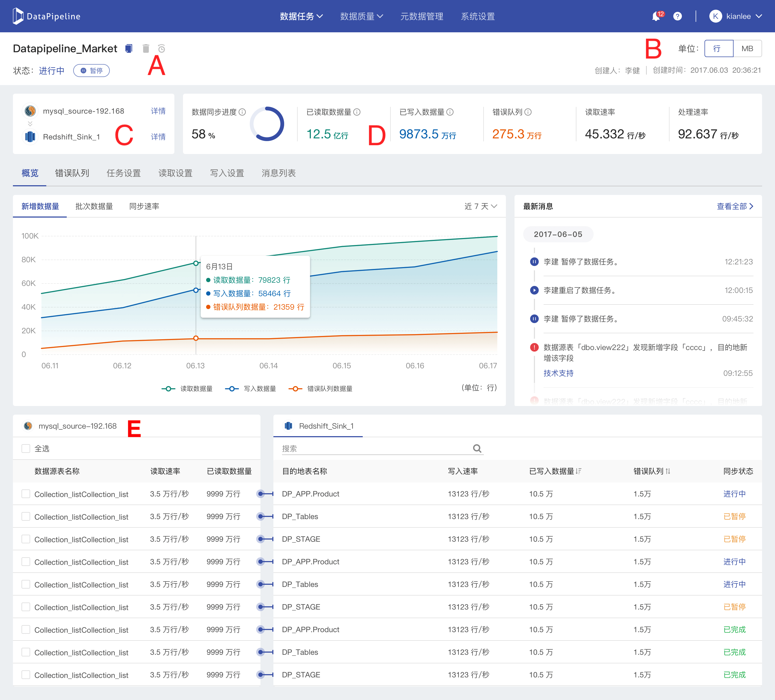Click the 暂停 button
The image size is (775, 700).
click(x=91, y=70)
